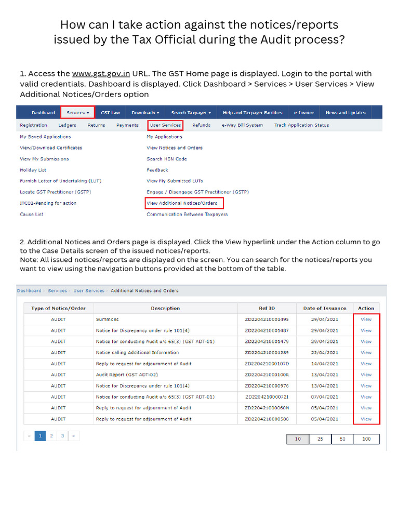This screenshot has height=532, width=399.
Task: Switch to the Returns submenu tab
Action: 96,125
